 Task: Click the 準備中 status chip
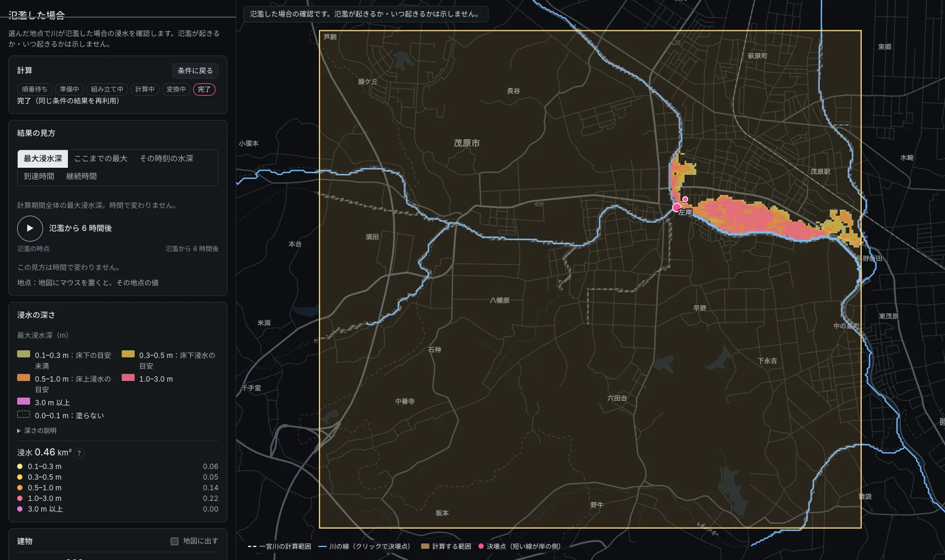[69, 89]
